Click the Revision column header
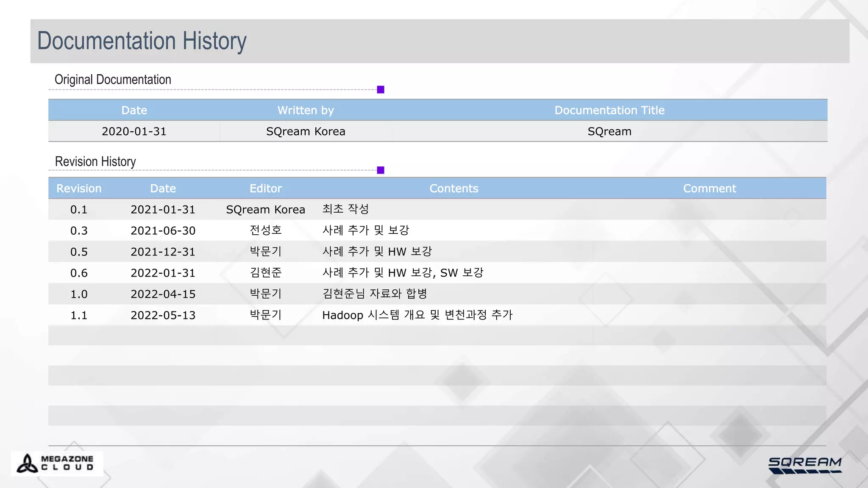 point(79,189)
